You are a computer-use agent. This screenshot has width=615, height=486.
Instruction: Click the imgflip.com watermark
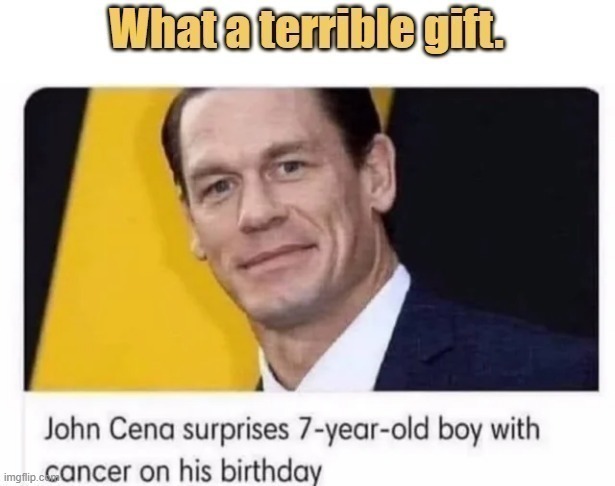coord(30,478)
